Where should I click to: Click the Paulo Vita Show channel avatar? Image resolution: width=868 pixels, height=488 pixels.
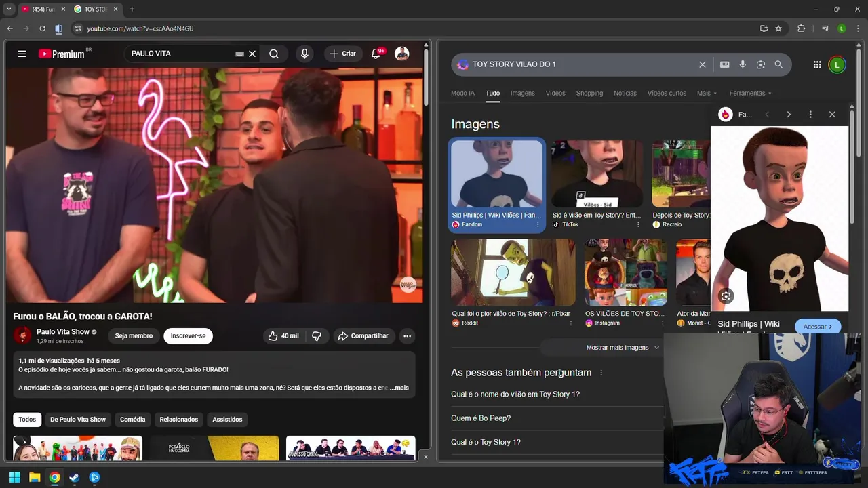22,335
